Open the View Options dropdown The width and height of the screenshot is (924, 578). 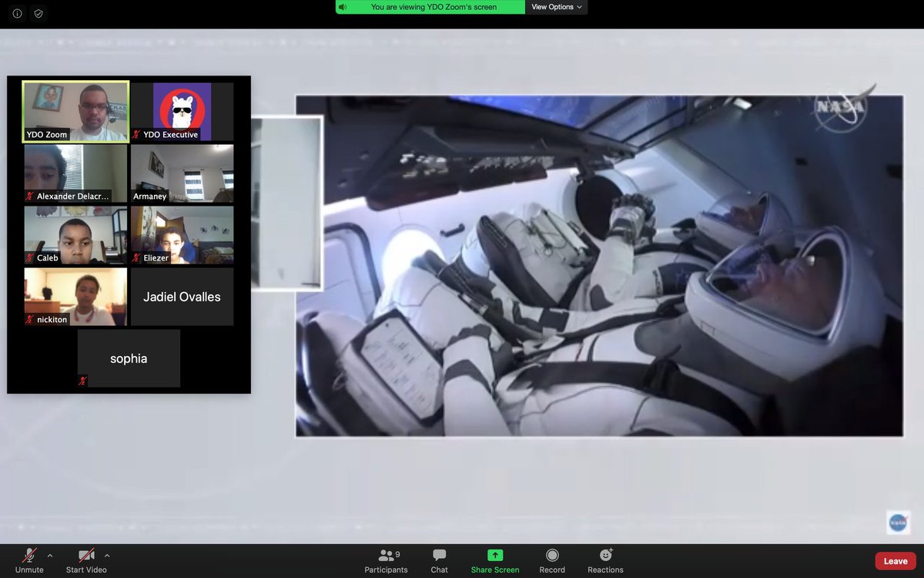click(x=557, y=7)
